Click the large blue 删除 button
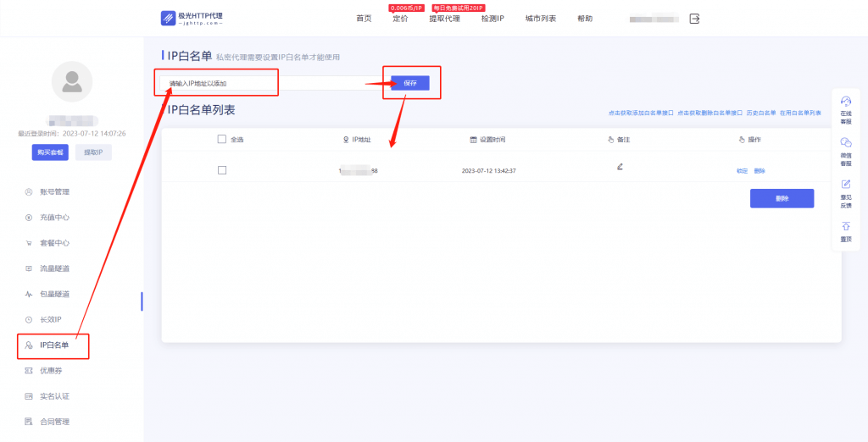The image size is (868, 442). [782, 199]
